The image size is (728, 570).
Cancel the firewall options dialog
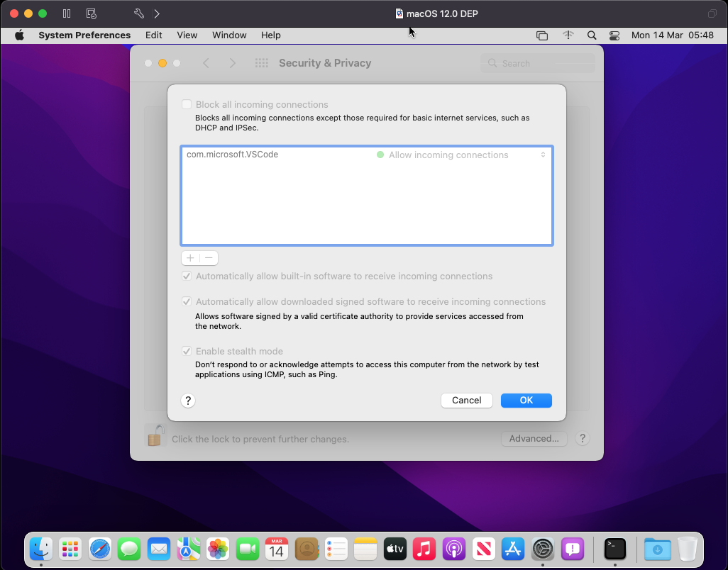(466, 401)
